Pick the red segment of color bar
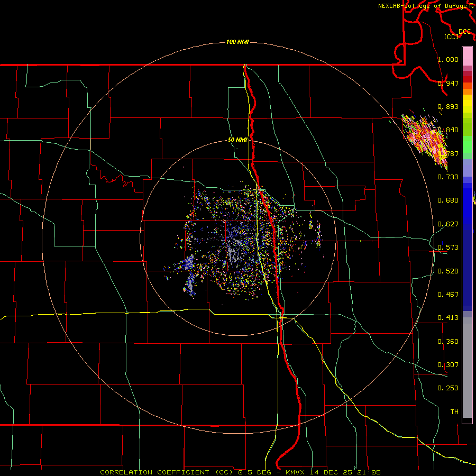 [x=467, y=79]
